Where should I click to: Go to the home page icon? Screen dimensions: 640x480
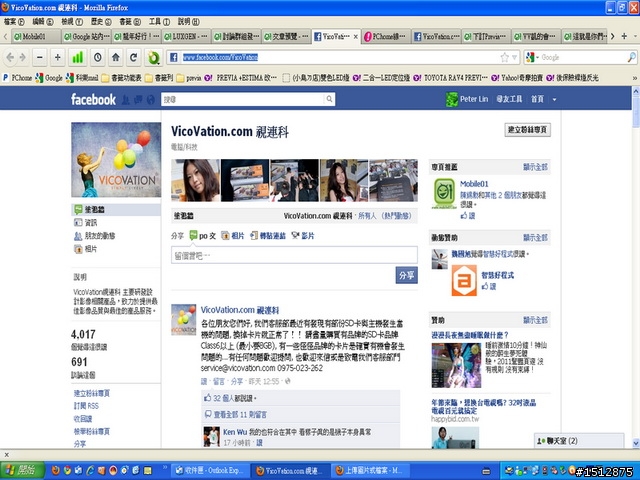116,58
